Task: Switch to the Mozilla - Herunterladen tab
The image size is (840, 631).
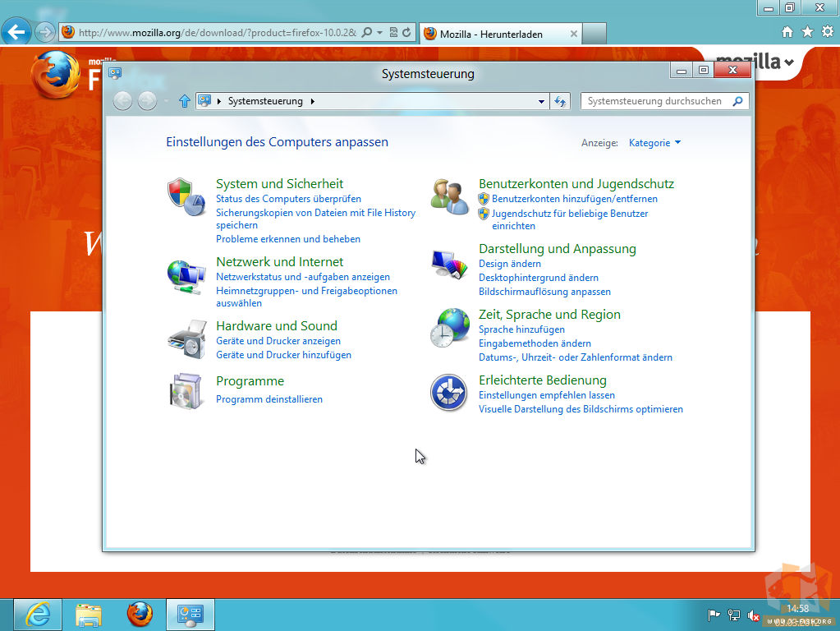Action: pyautogui.click(x=501, y=34)
